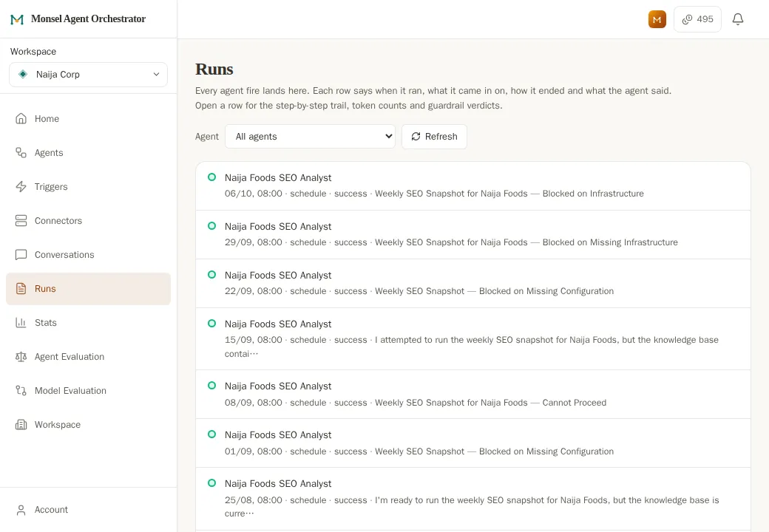Click status circle of 08/09 run
The height and width of the screenshot is (532, 769).
212,386
